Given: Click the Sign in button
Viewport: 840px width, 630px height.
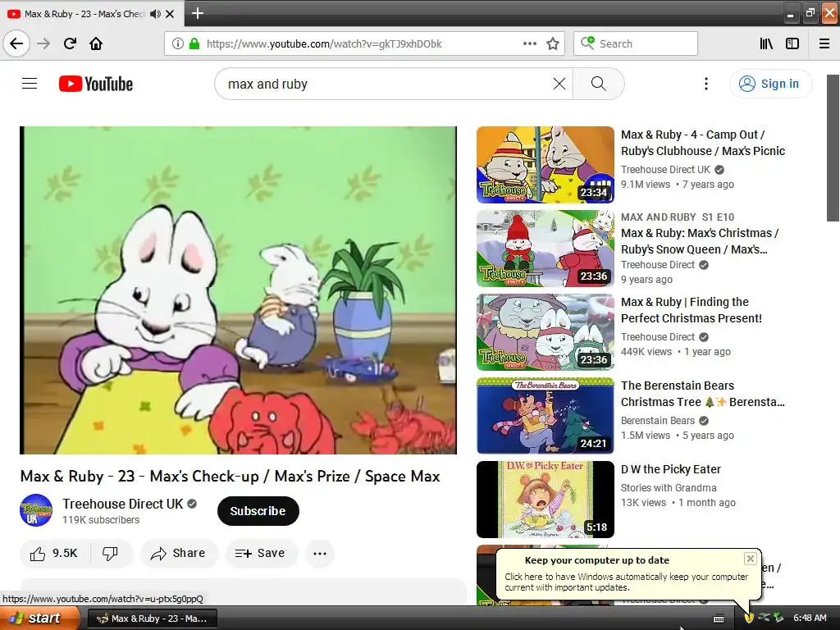Looking at the screenshot, I should tap(770, 84).
